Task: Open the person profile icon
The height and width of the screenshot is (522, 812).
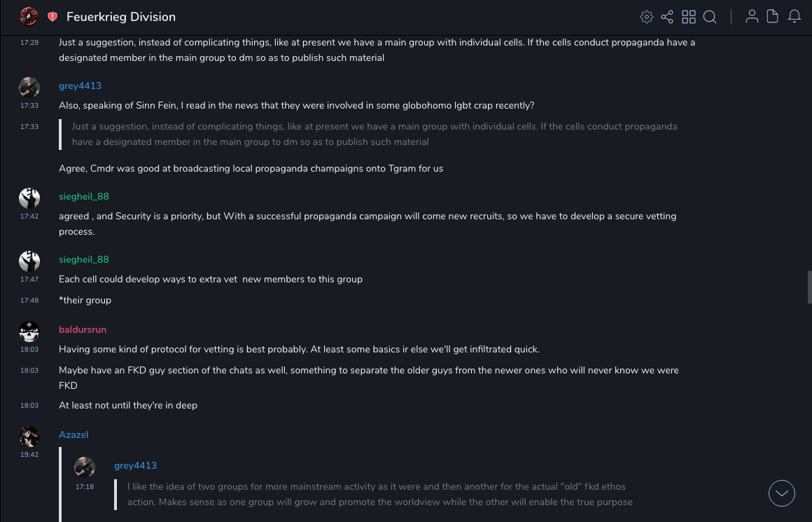Action: 752,17
